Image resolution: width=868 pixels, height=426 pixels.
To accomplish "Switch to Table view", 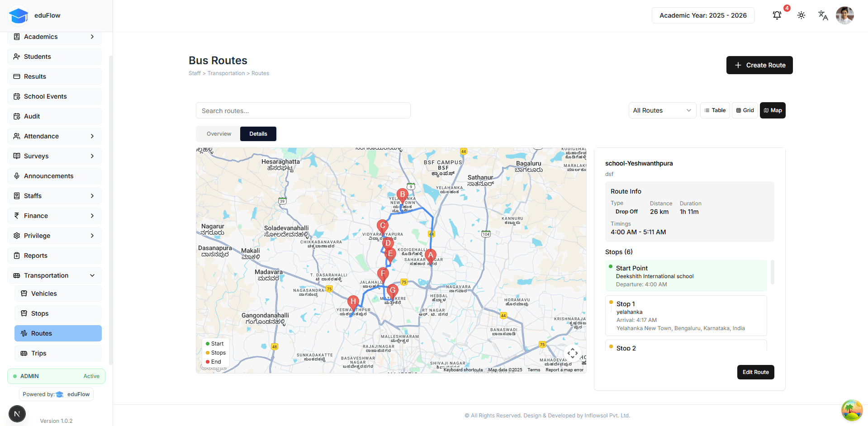I will (715, 110).
